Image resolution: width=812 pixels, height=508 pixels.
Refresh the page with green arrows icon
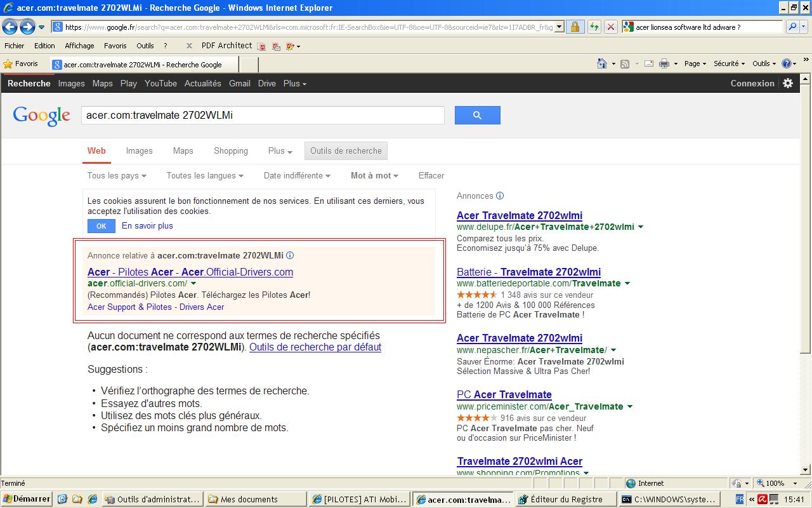click(594, 27)
